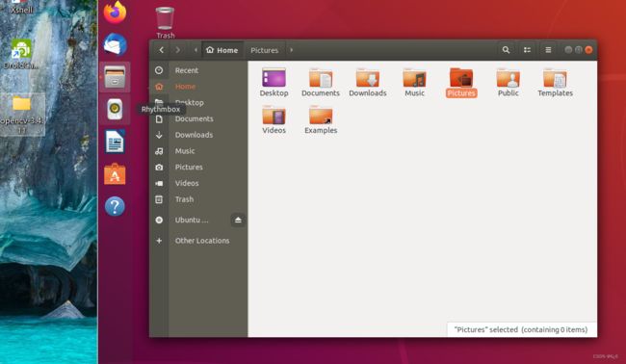Click the Home path bar button
This screenshot has height=364, width=626.
[x=222, y=50]
